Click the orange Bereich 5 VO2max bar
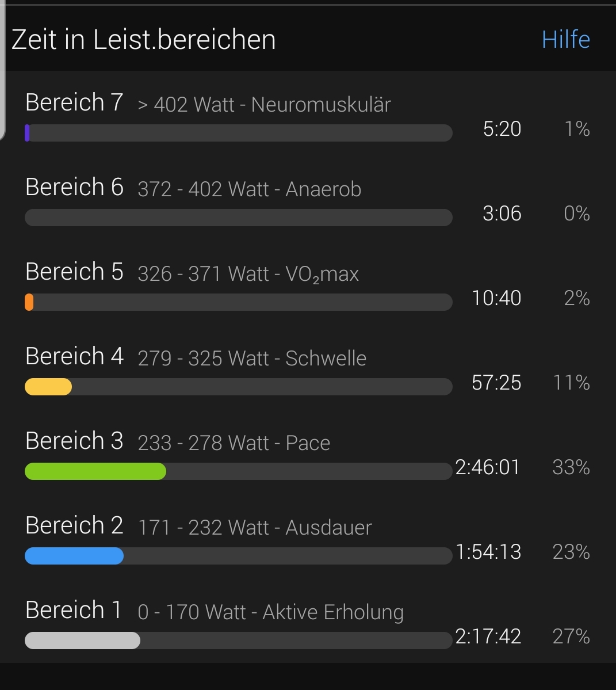The image size is (616, 690). [238, 302]
